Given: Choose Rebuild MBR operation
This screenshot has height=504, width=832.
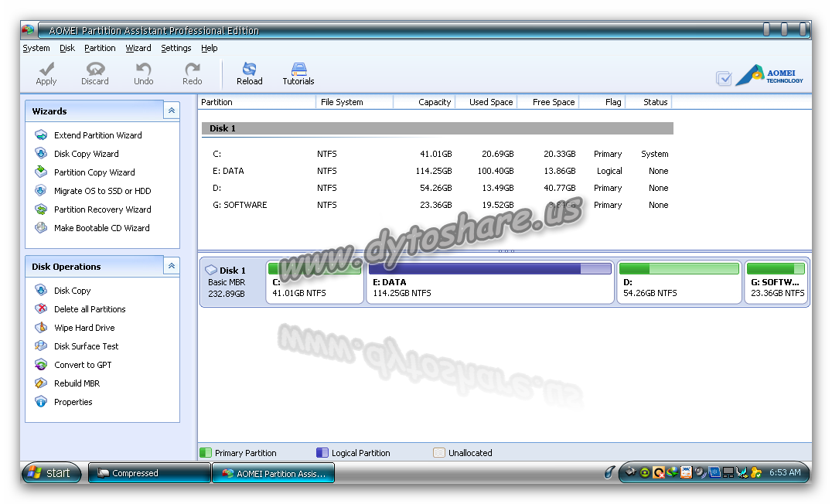Looking at the screenshot, I should pos(77,383).
